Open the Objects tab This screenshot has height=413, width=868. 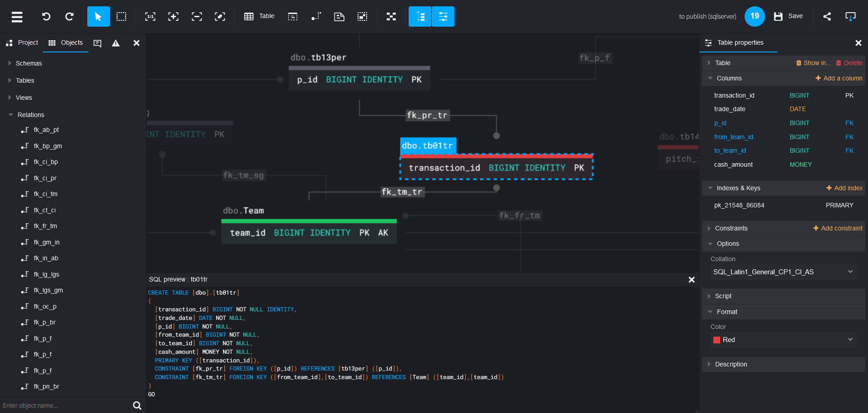point(65,42)
